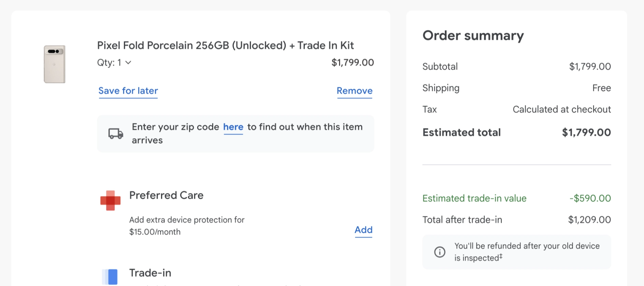Image resolution: width=644 pixels, height=286 pixels.
Task: Open the Qty: 1 dropdown chevron
Action: 128,63
